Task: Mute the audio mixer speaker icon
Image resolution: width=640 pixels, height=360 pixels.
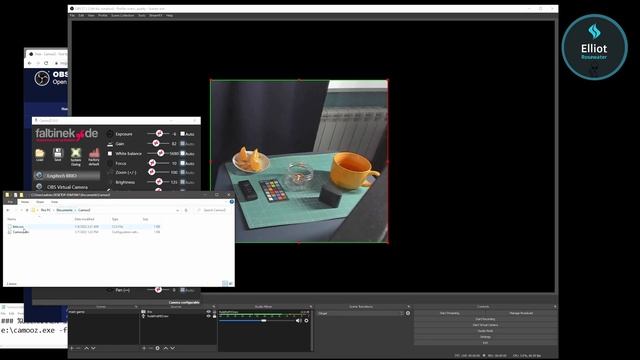Action: (x=298, y=321)
